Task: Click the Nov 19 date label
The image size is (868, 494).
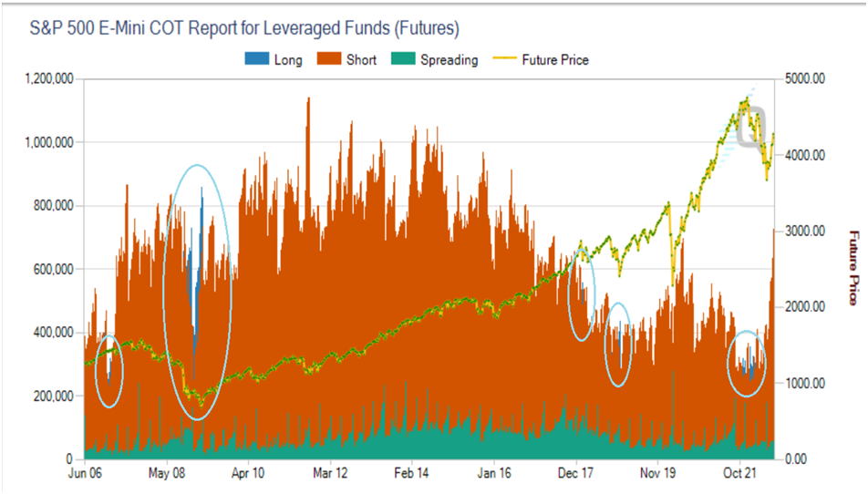Action: 657,474
